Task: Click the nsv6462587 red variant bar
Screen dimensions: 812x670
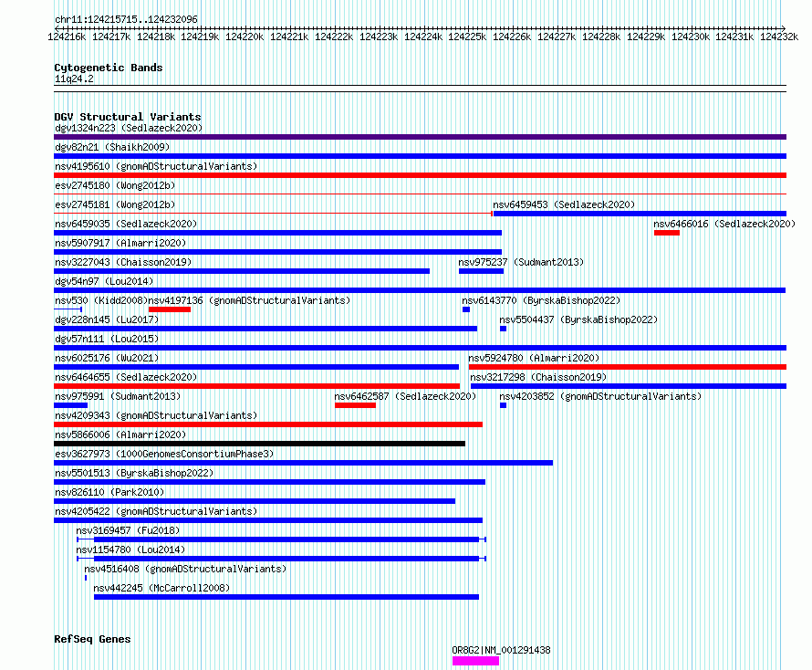Action: pyautogui.click(x=355, y=405)
